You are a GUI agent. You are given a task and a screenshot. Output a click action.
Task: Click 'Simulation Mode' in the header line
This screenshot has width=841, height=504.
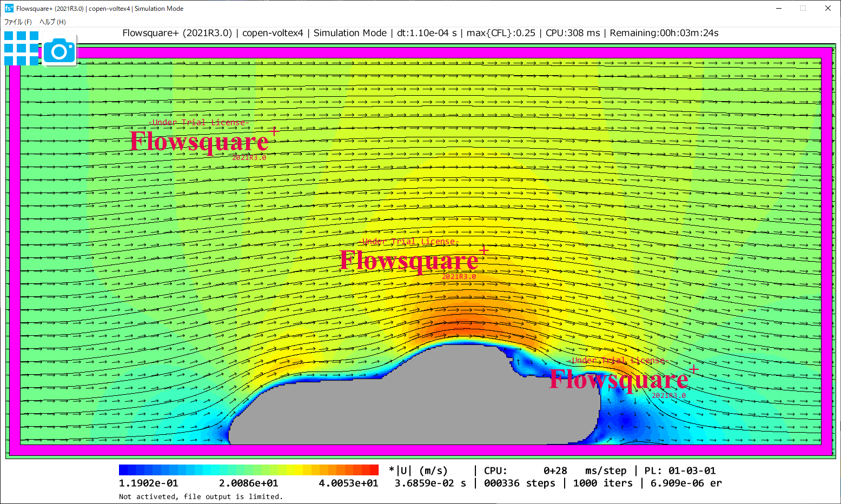pyautogui.click(x=350, y=33)
